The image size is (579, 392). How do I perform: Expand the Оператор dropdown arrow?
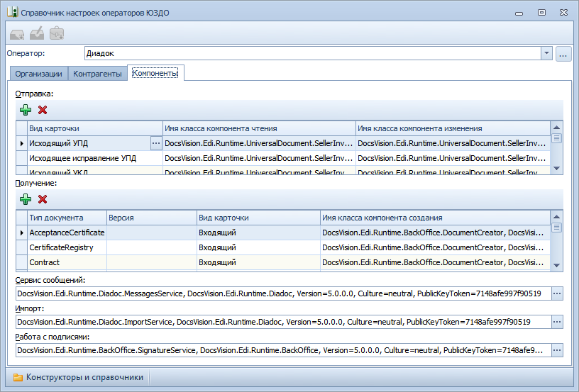tap(546, 53)
